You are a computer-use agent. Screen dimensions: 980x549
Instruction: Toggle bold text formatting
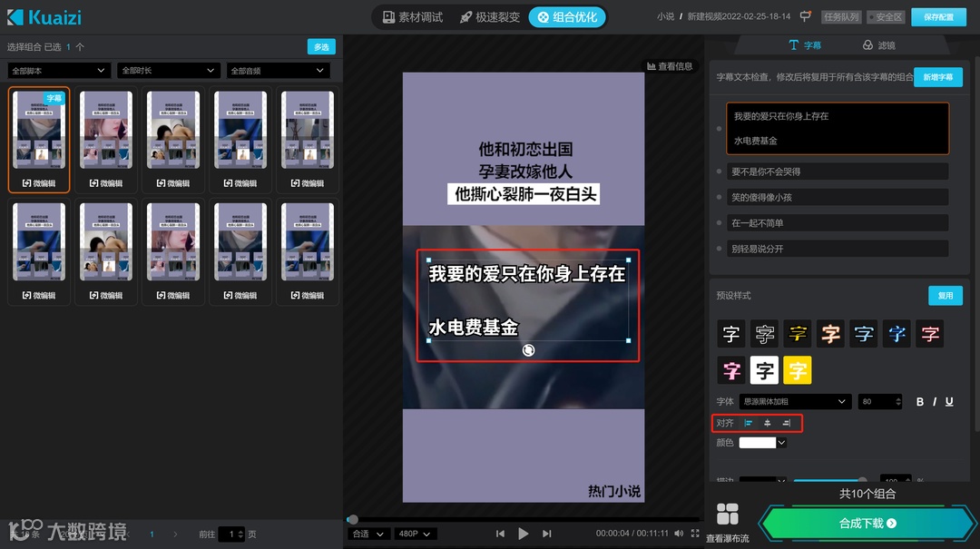919,401
